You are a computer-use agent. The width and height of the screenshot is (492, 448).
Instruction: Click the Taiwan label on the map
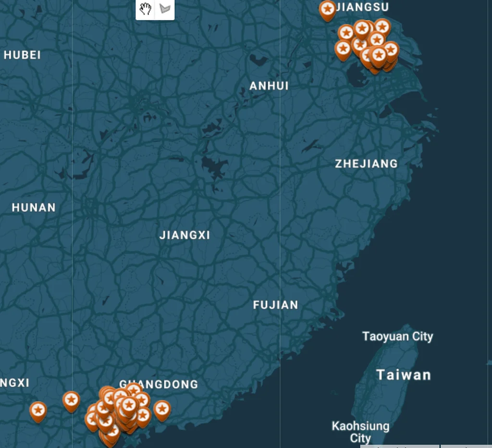[x=404, y=375]
